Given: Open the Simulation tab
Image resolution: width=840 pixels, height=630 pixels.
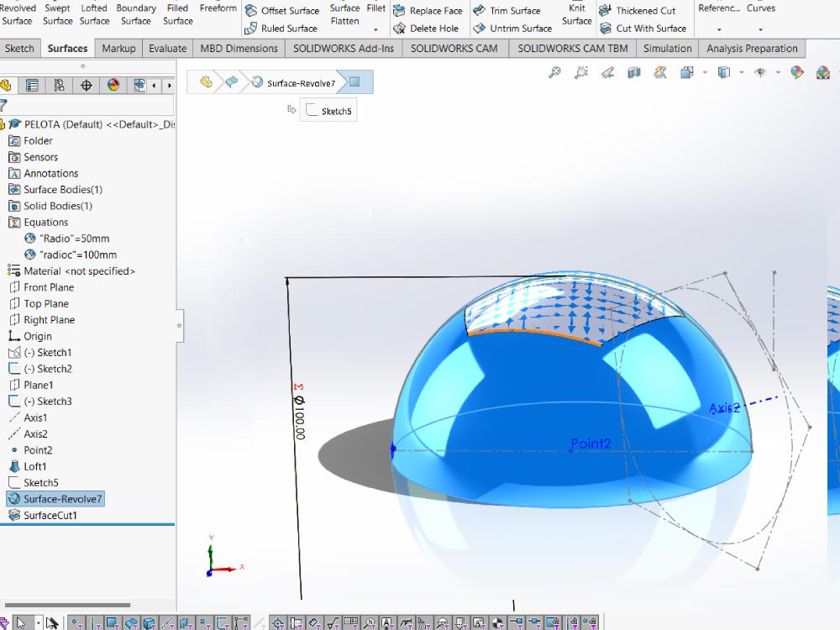Looking at the screenshot, I should coord(668,48).
